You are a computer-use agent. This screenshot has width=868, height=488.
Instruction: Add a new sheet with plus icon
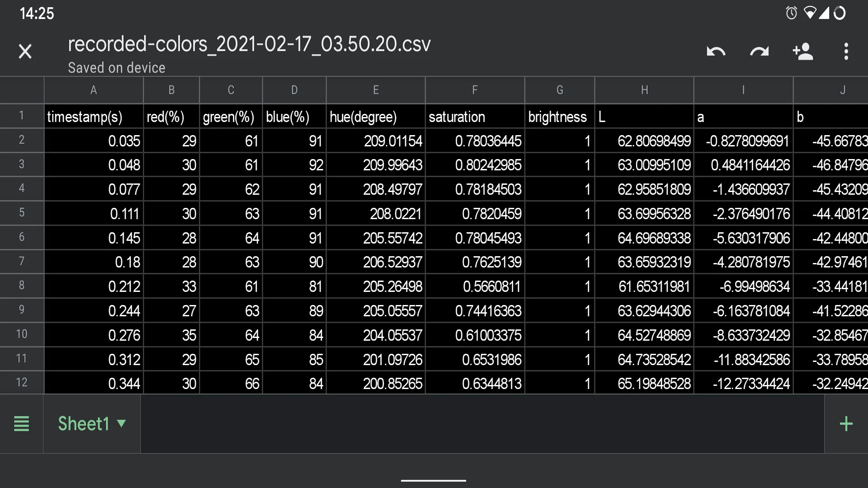846,424
